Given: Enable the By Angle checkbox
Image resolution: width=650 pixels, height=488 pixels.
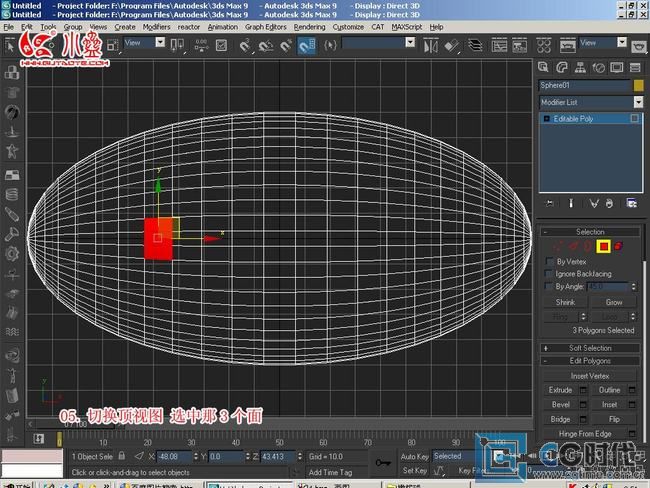Looking at the screenshot, I should (x=549, y=286).
